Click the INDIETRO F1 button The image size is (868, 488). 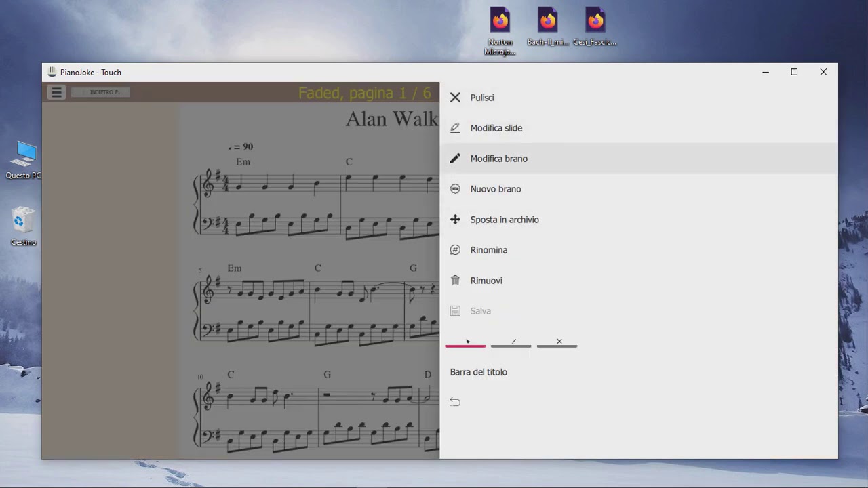tap(100, 92)
